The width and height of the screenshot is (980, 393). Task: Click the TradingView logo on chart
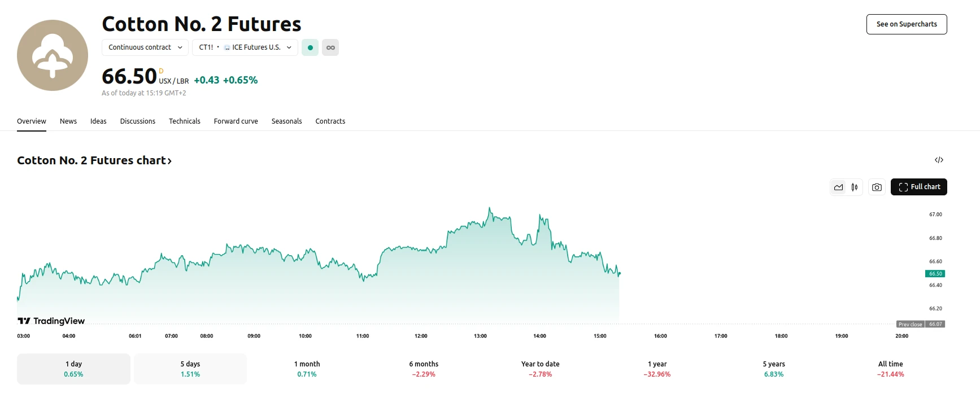pos(51,321)
